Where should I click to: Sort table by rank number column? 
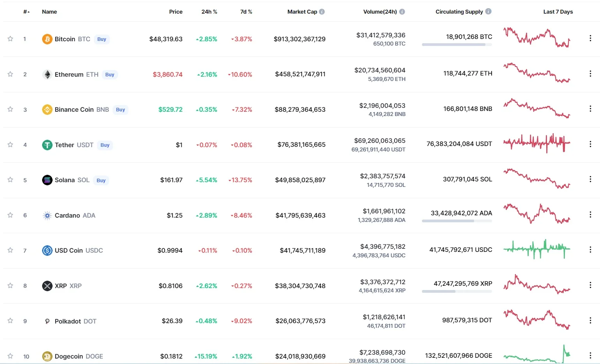26,12
